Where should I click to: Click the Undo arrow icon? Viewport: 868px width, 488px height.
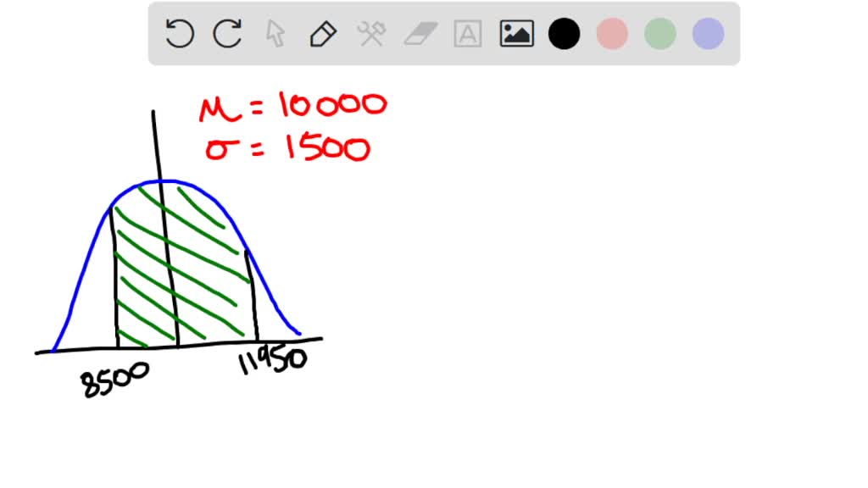coord(180,34)
